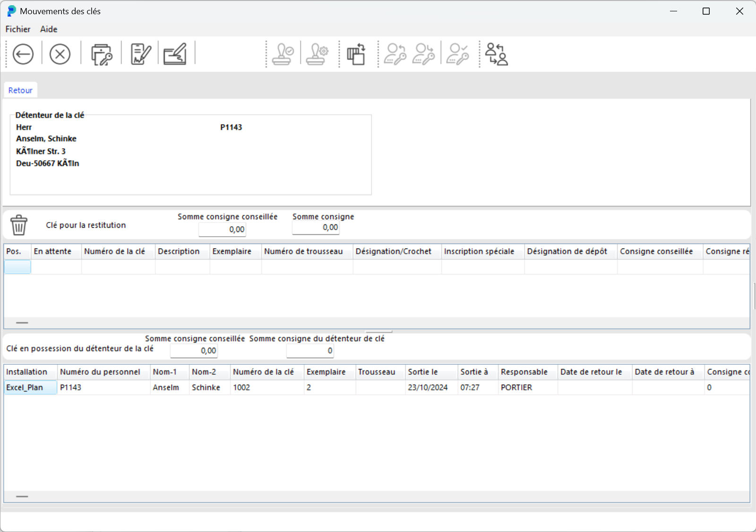This screenshot has width=756, height=532.
Task: Click the sign document pen icon
Action: pos(140,54)
